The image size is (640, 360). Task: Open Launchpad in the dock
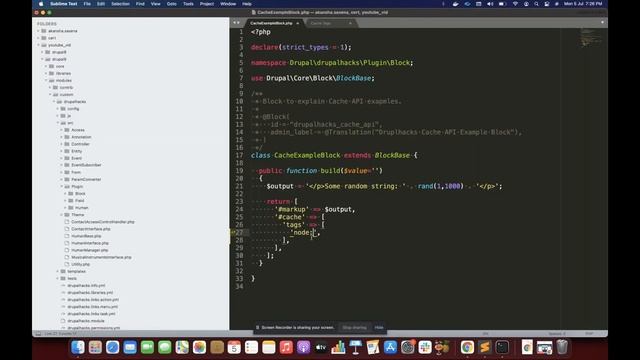click(95, 347)
